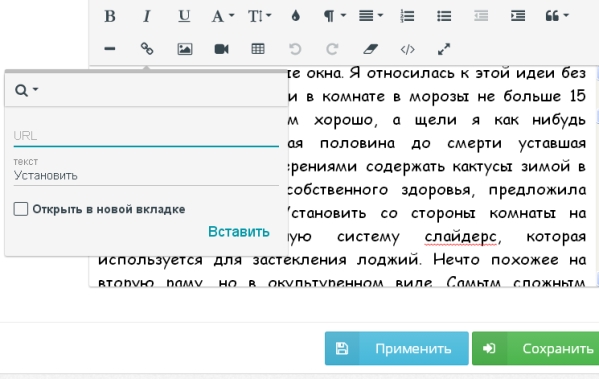This screenshot has width=599, height=379.
Task: Open the quote dropdown
Action: point(557,16)
